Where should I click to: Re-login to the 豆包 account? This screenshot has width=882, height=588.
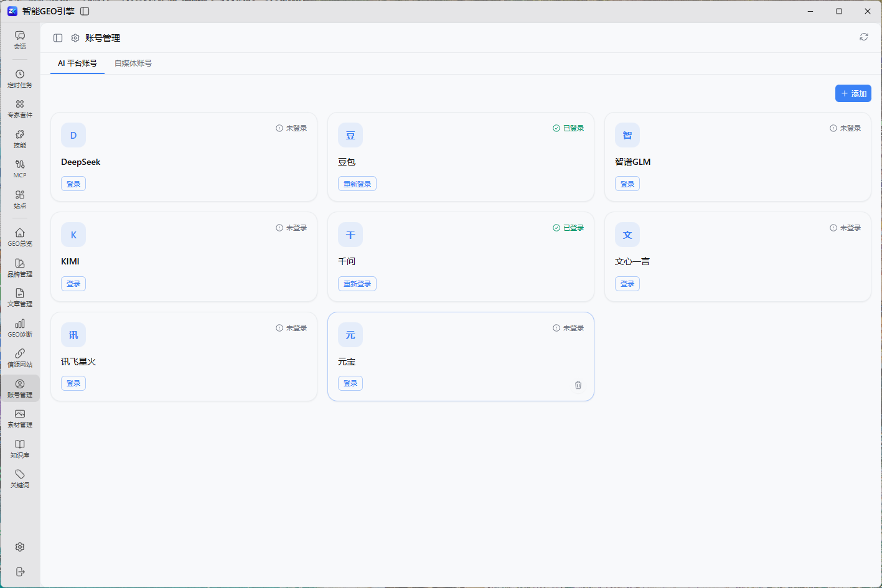(357, 184)
